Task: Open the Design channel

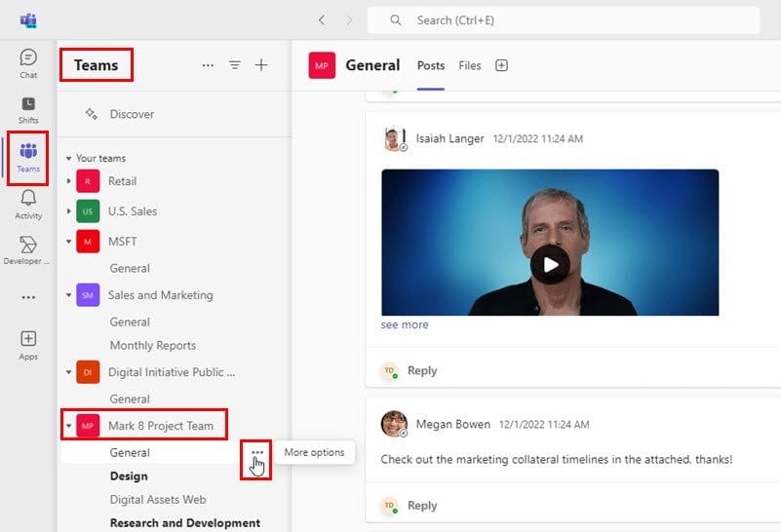Action: pyautogui.click(x=129, y=476)
